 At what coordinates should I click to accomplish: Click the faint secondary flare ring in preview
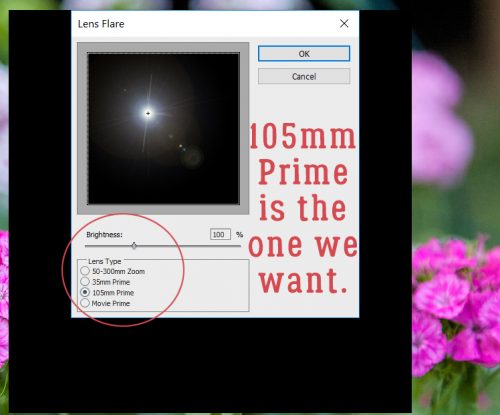191,157
